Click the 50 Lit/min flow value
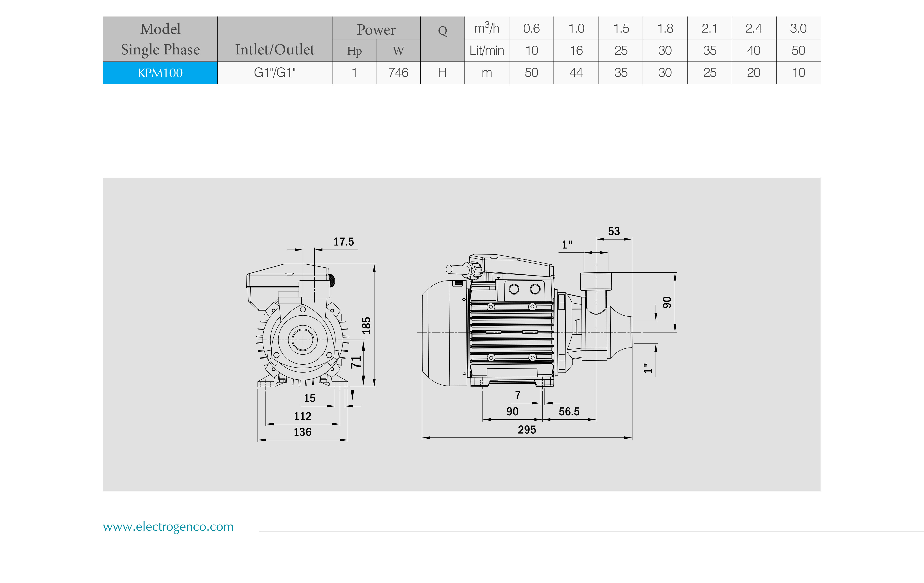 pyautogui.click(x=798, y=51)
